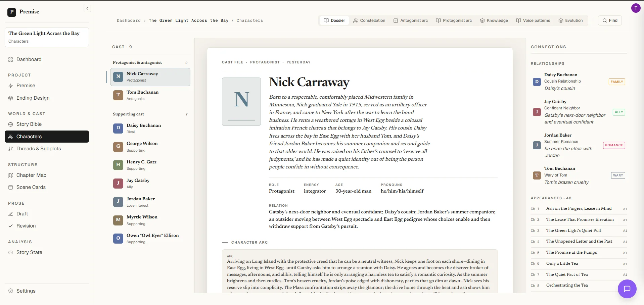Click the Dashboard breadcrumb link
The height and width of the screenshot is (305, 644).
[129, 20]
